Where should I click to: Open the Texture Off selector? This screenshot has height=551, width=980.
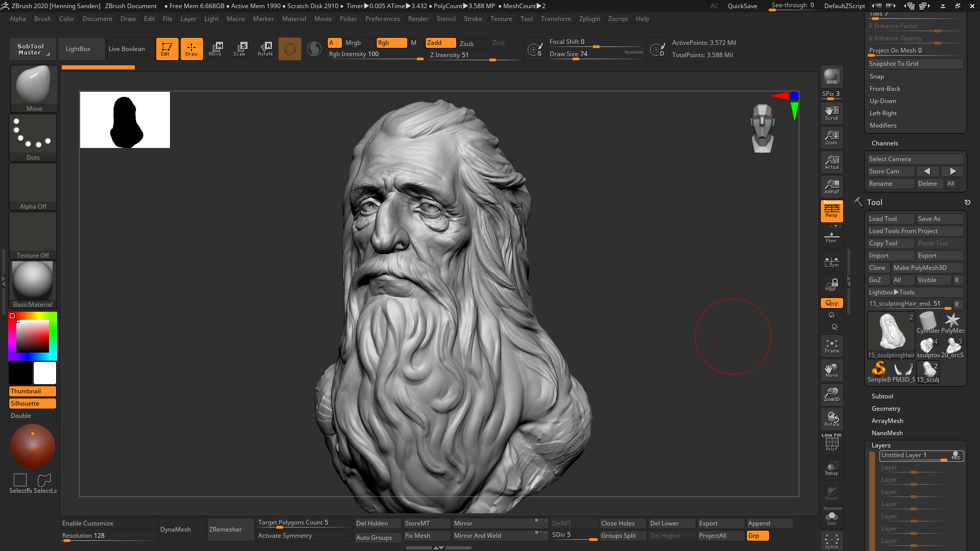point(33,235)
